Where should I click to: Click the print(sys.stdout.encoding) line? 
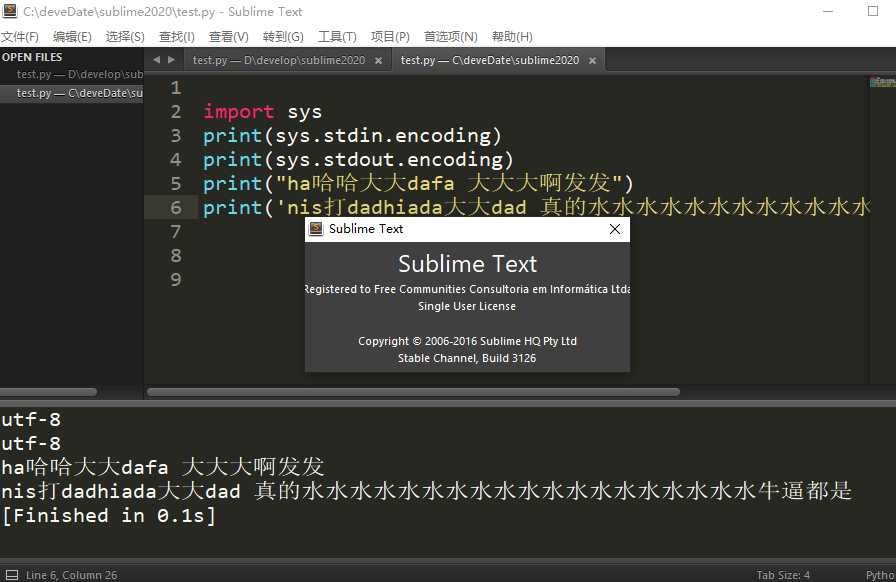[x=358, y=160]
